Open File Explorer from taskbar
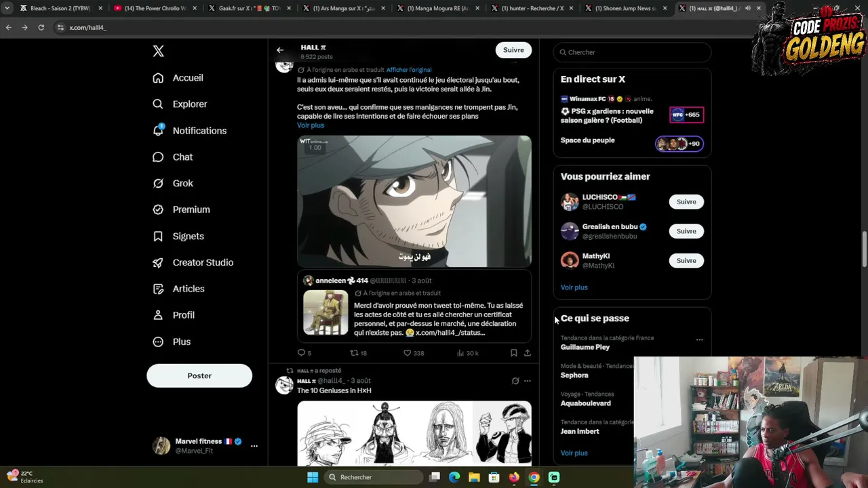The image size is (868, 488). (x=474, y=477)
